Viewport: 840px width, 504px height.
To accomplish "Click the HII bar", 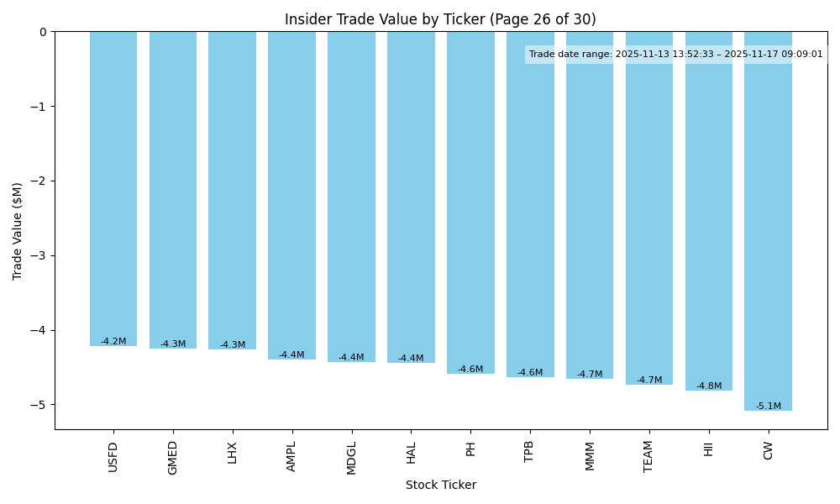I will [x=708, y=211].
